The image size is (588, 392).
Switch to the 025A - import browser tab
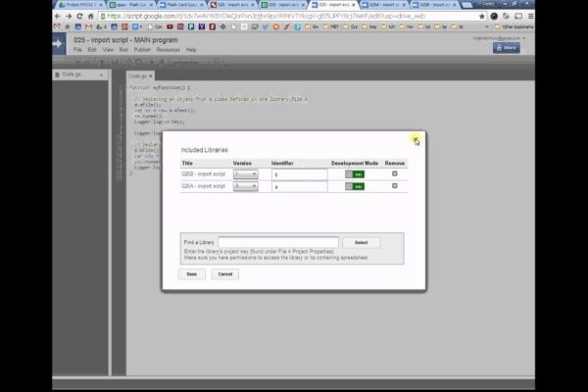point(383,5)
